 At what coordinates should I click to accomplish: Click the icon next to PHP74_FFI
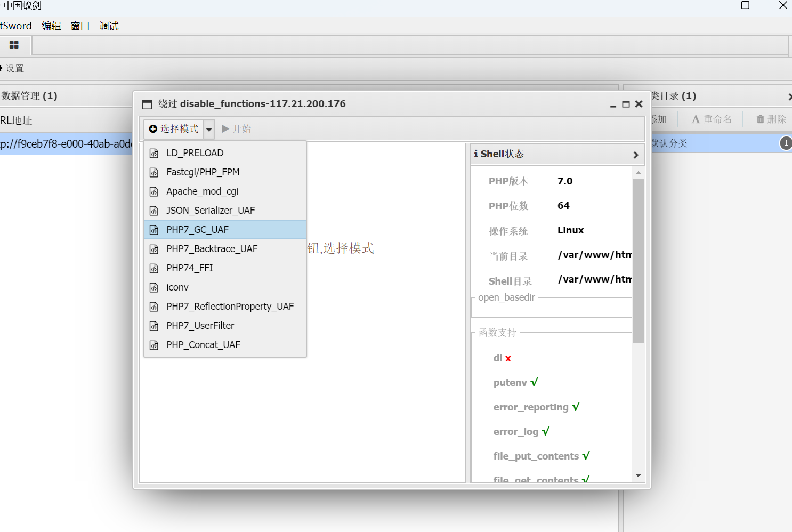click(x=154, y=269)
